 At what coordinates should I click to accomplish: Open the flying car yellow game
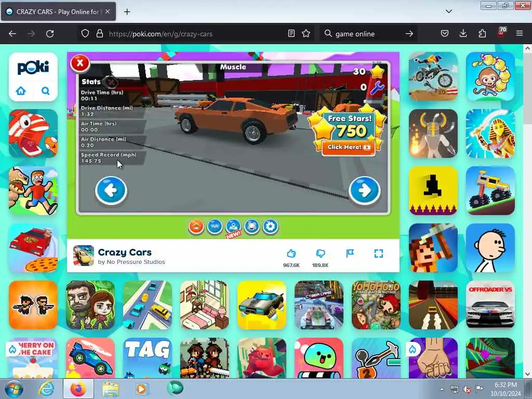click(262, 304)
